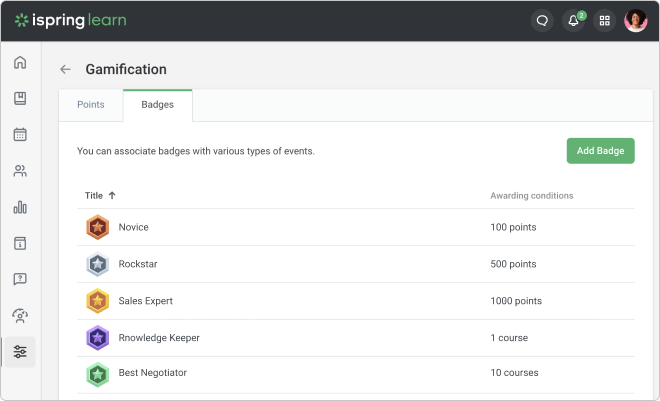Screen dimensions: 660x401
Task: Open the users icon in sidebar
Action: pyautogui.click(x=20, y=171)
